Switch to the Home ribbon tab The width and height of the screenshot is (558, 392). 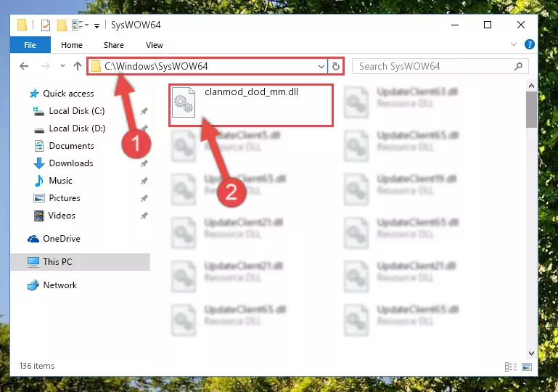click(x=72, y=45)
